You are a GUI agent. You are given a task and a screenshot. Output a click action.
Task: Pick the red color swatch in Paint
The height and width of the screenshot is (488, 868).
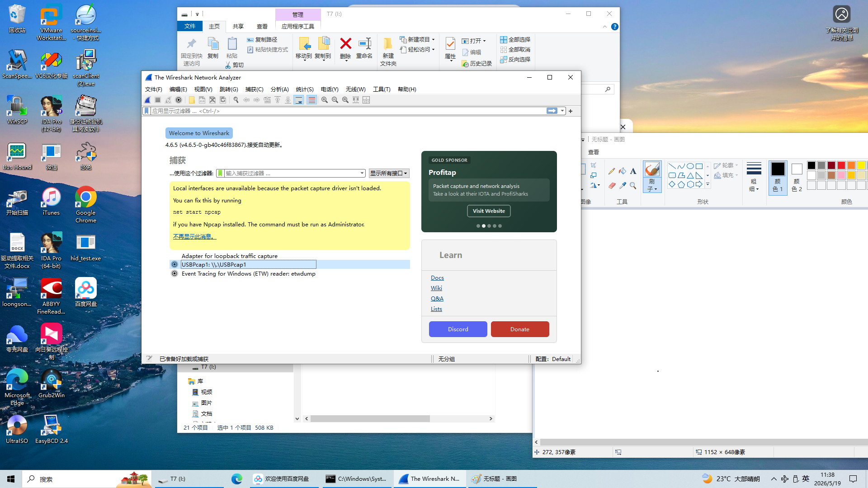coord(841,165)
